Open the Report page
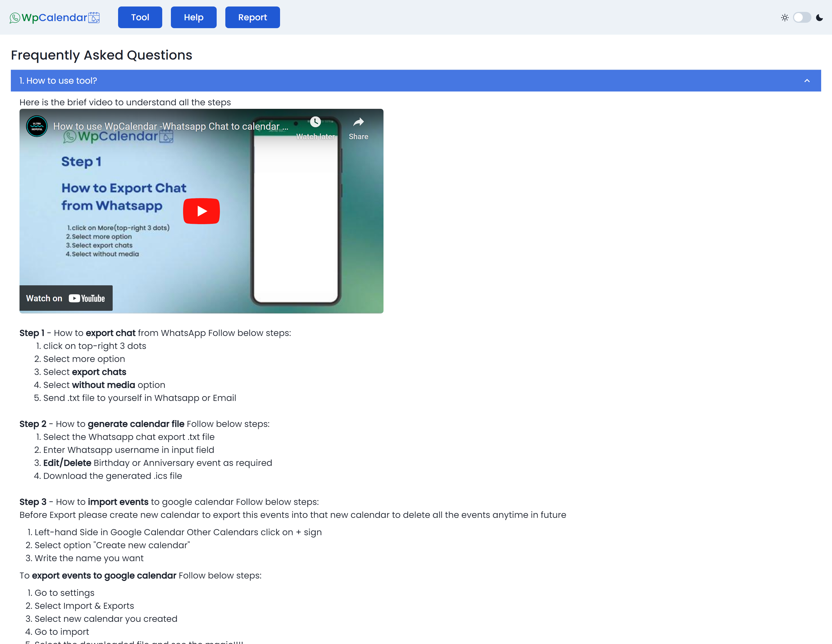Screen dimensions: 832x644 pyautogui.click(x=252, y=17)
